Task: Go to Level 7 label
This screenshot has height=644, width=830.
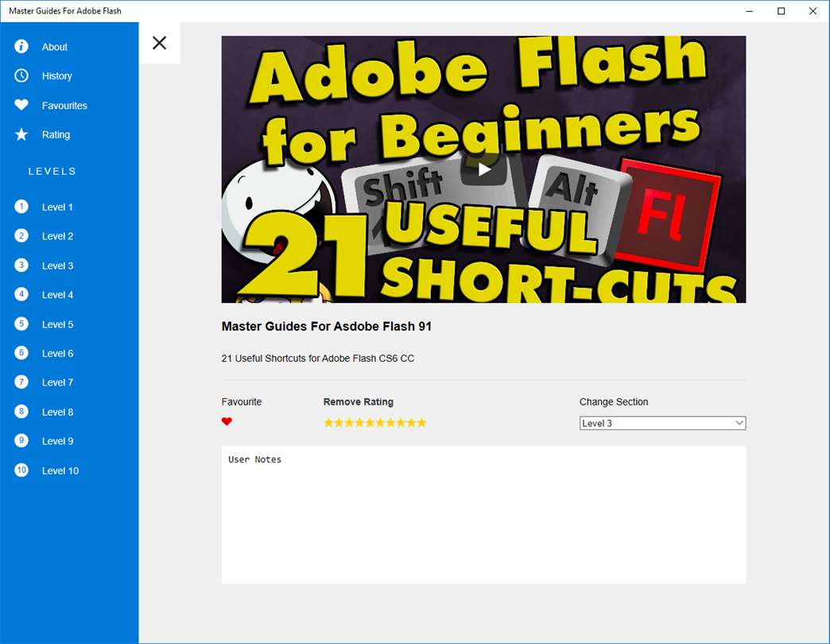Action: click(x=58, y=382)
